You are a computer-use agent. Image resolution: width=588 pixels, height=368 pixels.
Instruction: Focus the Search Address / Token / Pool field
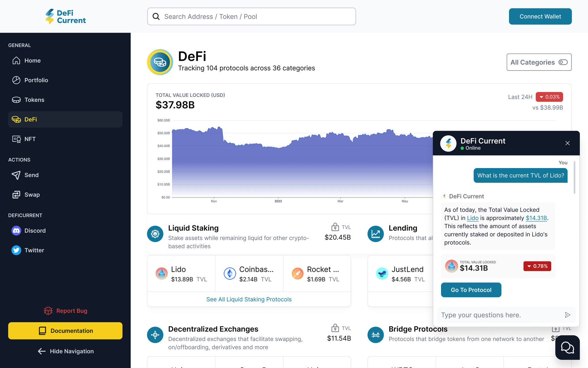point(251,17)
